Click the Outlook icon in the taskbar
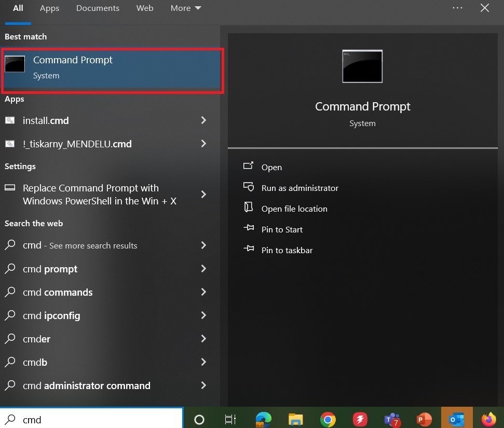 457,419
